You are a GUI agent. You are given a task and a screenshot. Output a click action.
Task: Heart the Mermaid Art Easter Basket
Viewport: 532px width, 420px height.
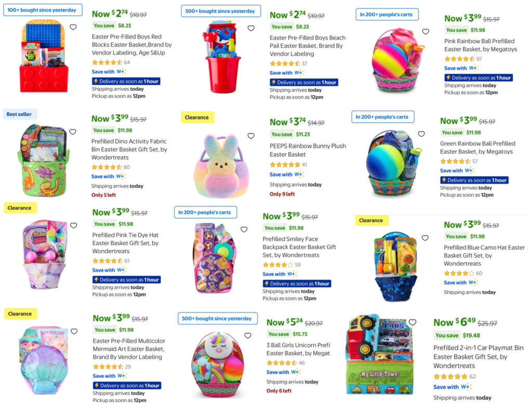74,331
